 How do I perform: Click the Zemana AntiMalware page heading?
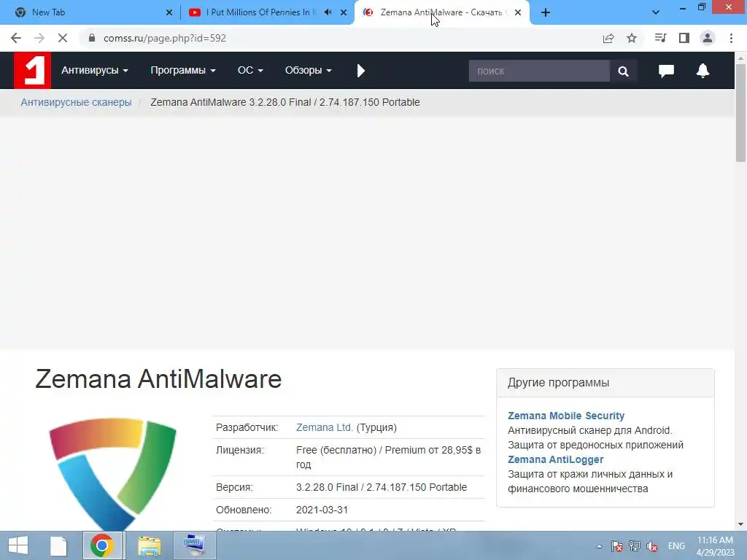coord(158,379)
